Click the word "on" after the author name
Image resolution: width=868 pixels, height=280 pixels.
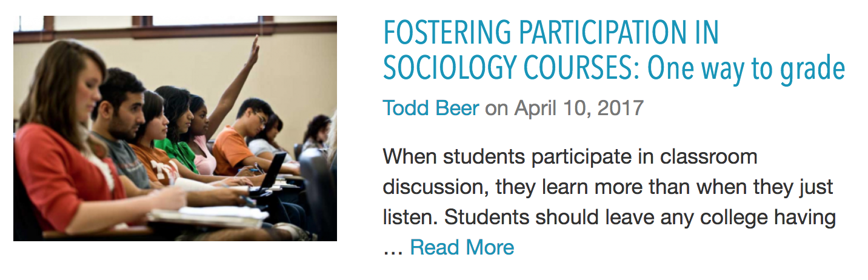tap(496, 108)
